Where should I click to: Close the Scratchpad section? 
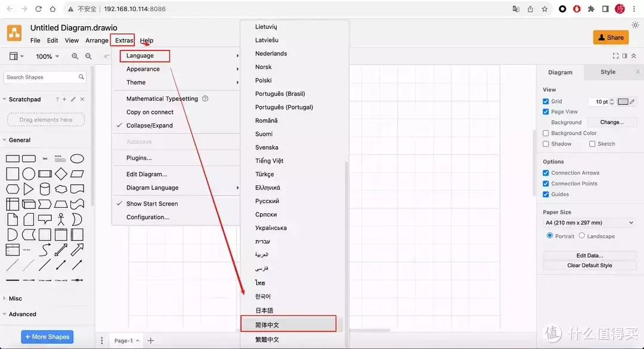click(82, 99)
